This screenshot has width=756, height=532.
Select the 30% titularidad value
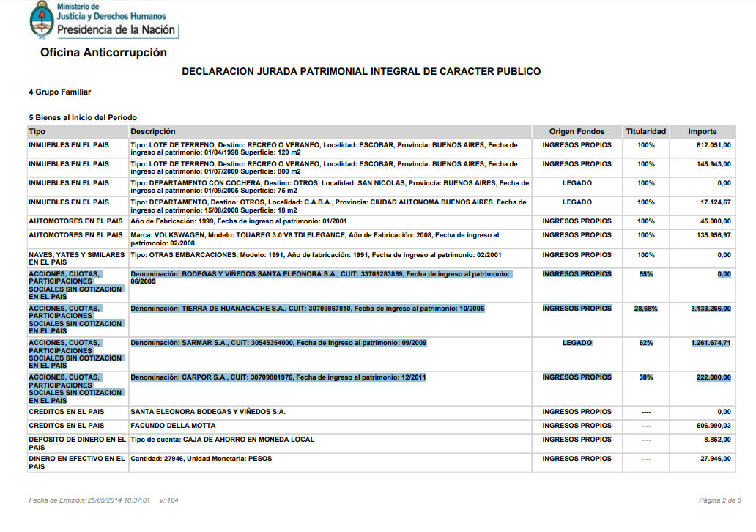click(x=645, y=377)
